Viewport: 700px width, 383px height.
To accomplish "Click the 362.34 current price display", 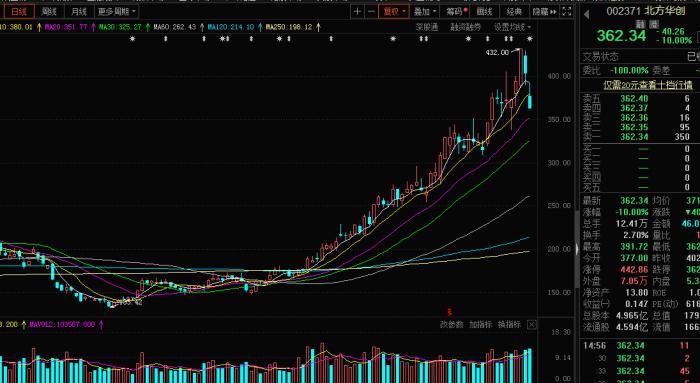I will (621, 36).
